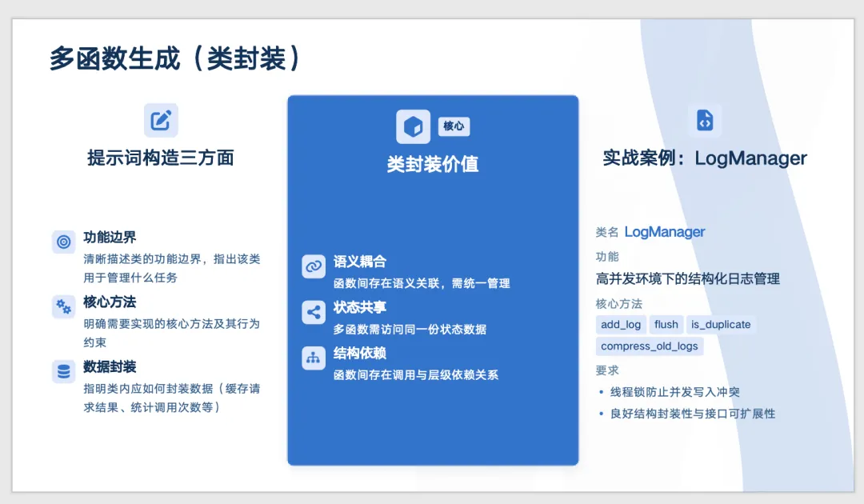Click the 数据封装 subheading
Image resolution: width=864 pixels, height=504 pixels.
tap(110, 367)
